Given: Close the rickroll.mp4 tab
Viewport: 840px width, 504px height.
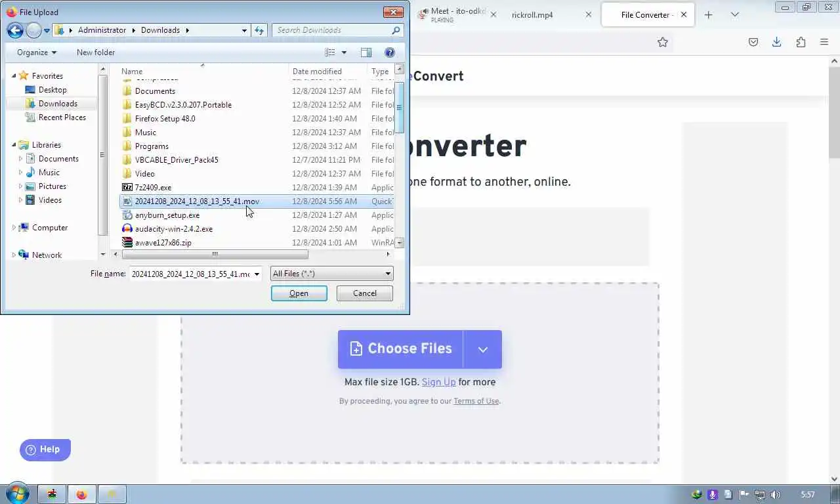Looking at the screenshot, I should pos(588,14).
